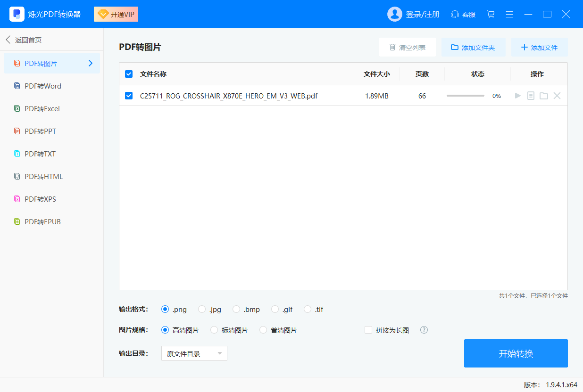Viewport: 583px width, 392px height.
Task: Click the 文件名称 column header
Action: tap(153, 74)
